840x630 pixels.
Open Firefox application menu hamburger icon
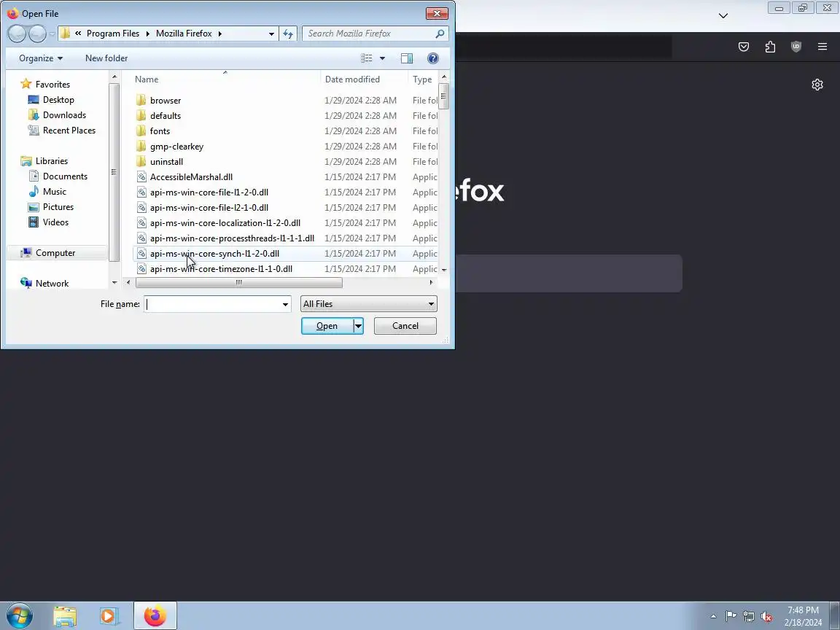click(822, 47)
